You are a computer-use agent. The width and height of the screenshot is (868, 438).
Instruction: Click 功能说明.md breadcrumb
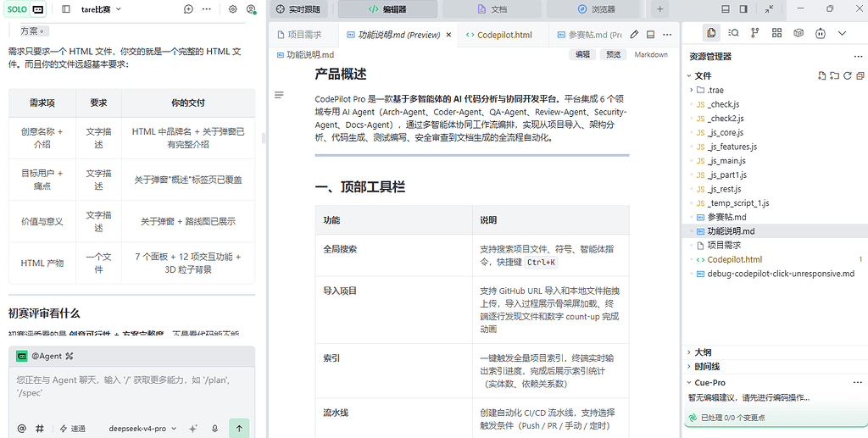click(x=305, y=55)
